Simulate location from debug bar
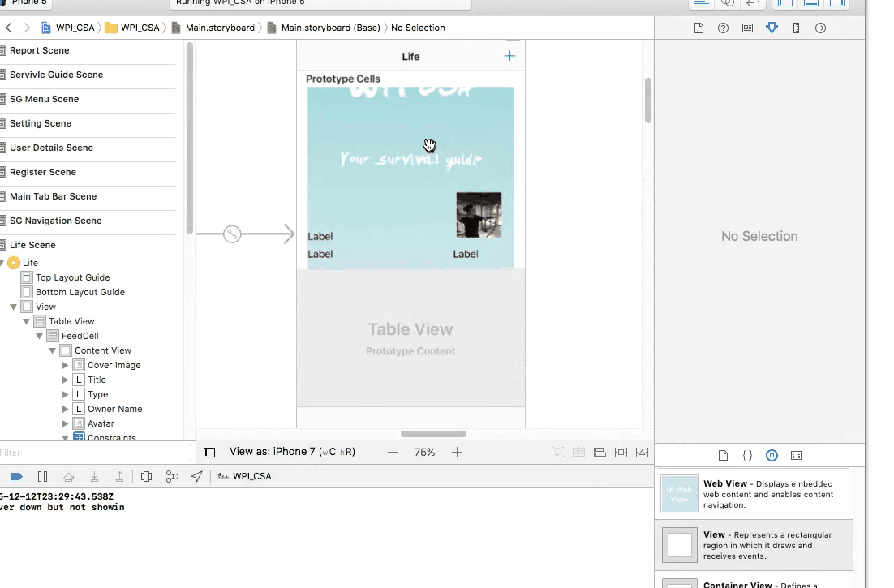 [196, 476]
